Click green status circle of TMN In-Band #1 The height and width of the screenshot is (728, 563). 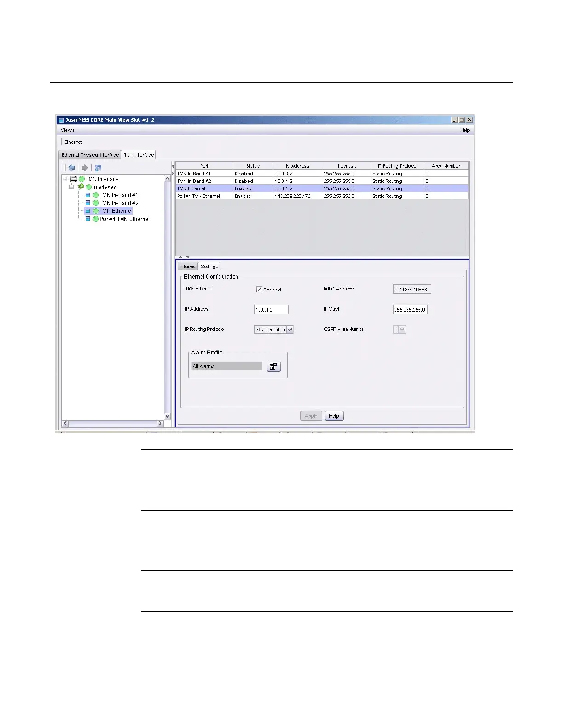coord(96,195)
